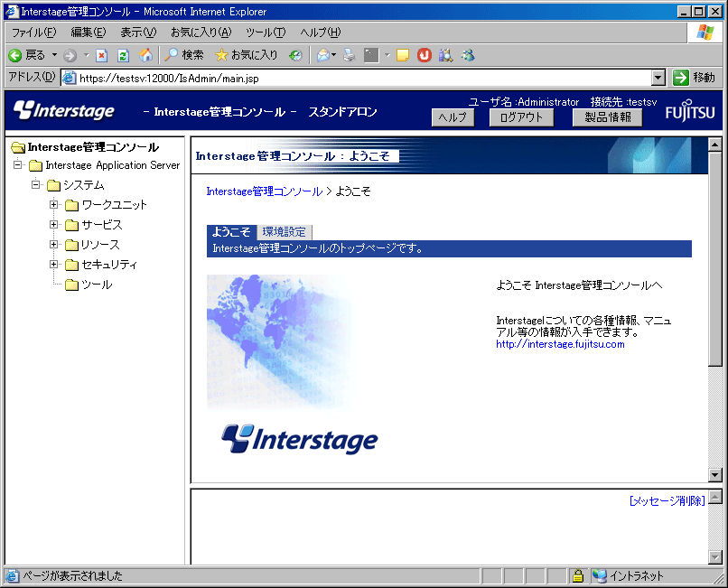Open the お気に入り(A) menu

click(201, 32)
